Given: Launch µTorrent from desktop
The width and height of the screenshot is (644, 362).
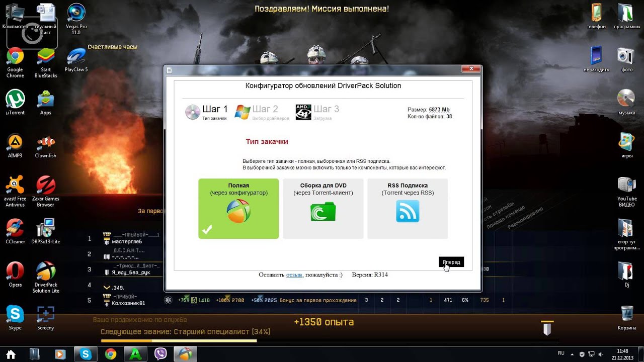Looking at the screenshot, I should [15, 102].
